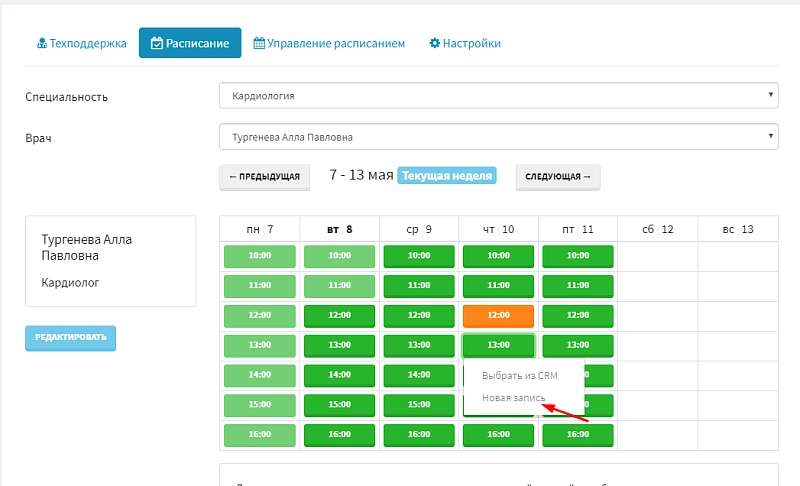
Task: Click the 14:00 slot on Tuesday
Action: (339, 375)
